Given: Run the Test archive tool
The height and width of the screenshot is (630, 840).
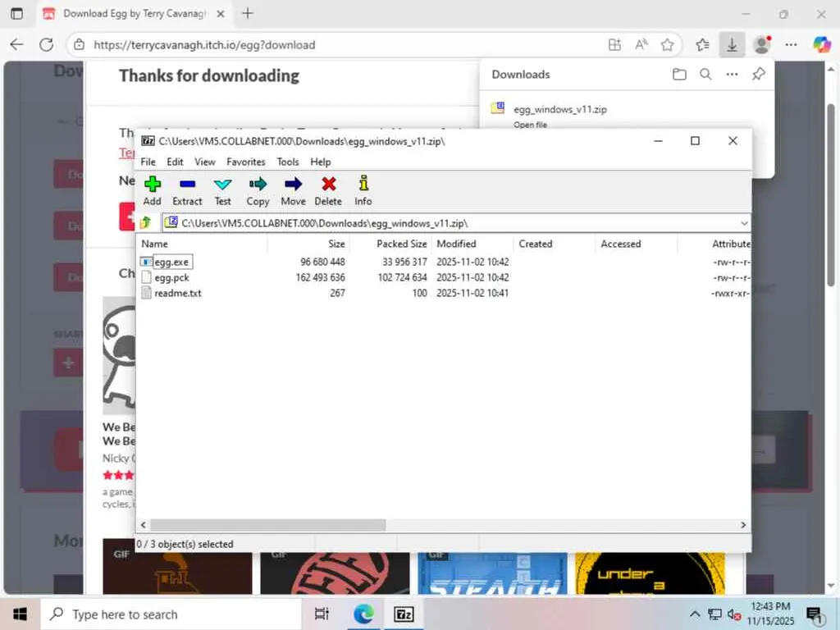Looking at the screenshot, I should point(222,190).
